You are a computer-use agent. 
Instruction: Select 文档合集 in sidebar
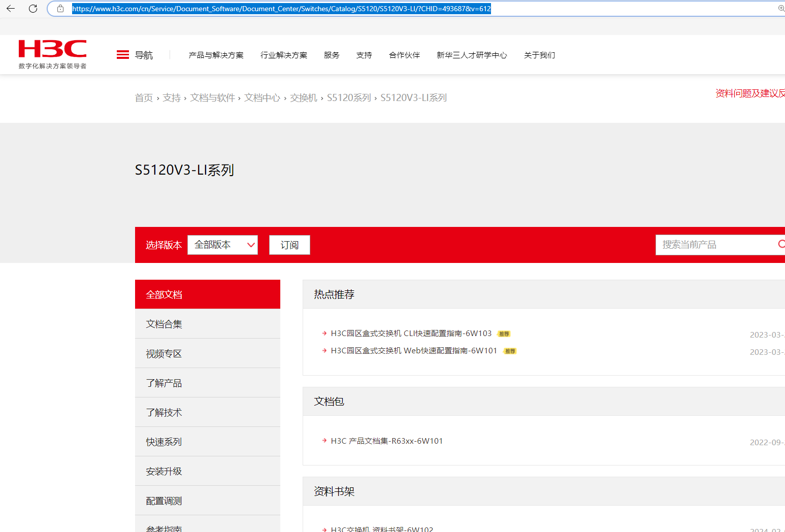click(x=208, y=324)
